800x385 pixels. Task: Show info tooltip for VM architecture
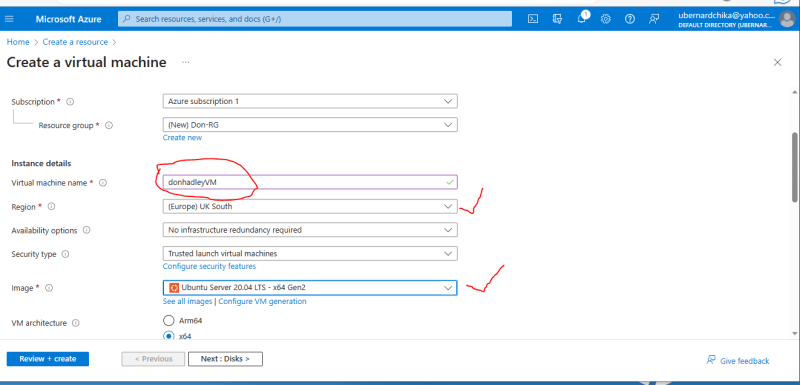coord(76,323)
